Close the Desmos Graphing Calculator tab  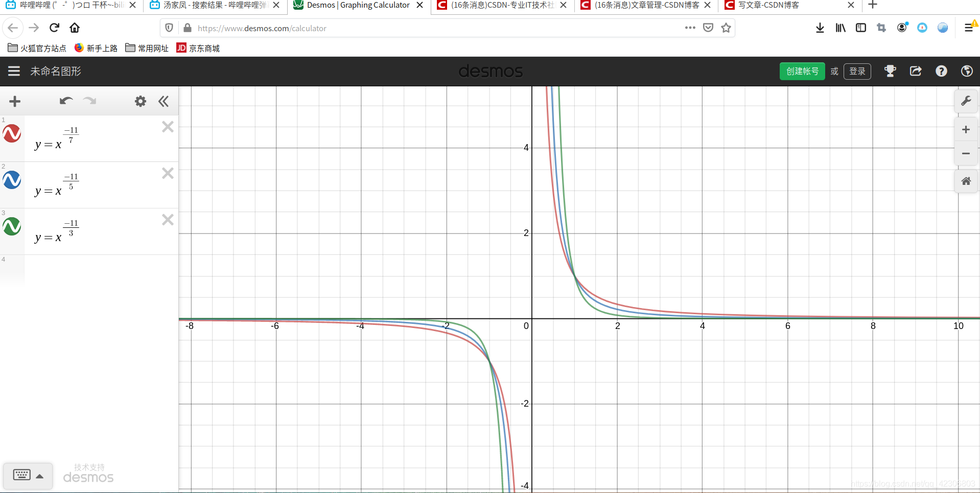click(419, 5)
